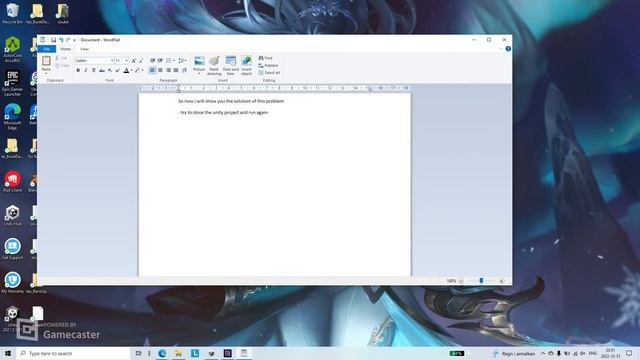Open the Recycle Bin desktop icon
The image size is (640, 360).
13,13
